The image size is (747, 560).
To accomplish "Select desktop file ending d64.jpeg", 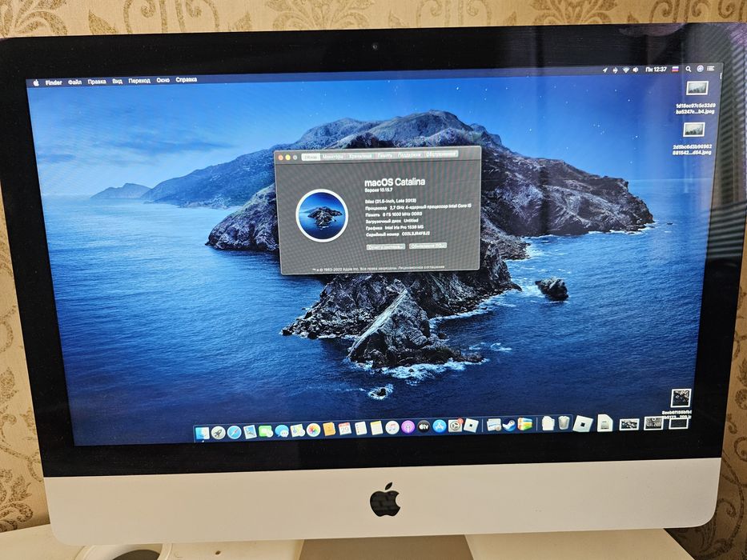I will click(x=693, y=139).
